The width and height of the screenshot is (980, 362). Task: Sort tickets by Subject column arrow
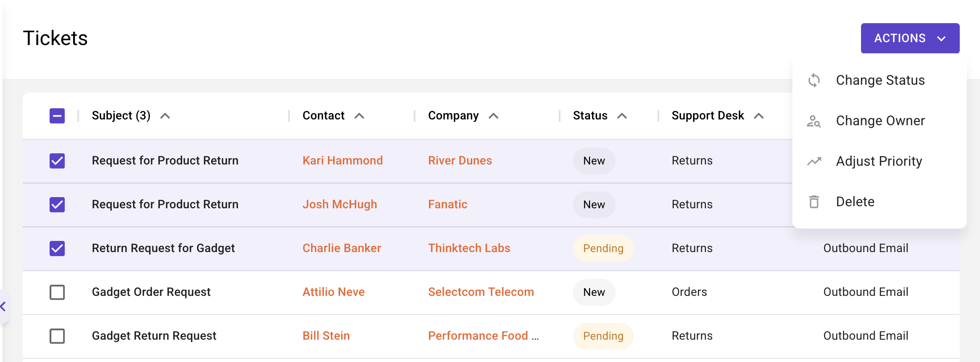(165, 116)
